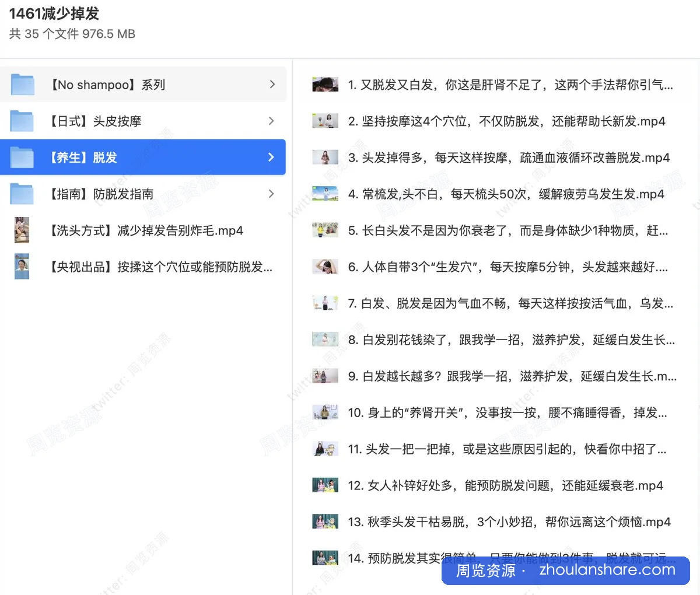
Task: Click thumbnail of video 4 常梳发,头不白
Action: 325,194
